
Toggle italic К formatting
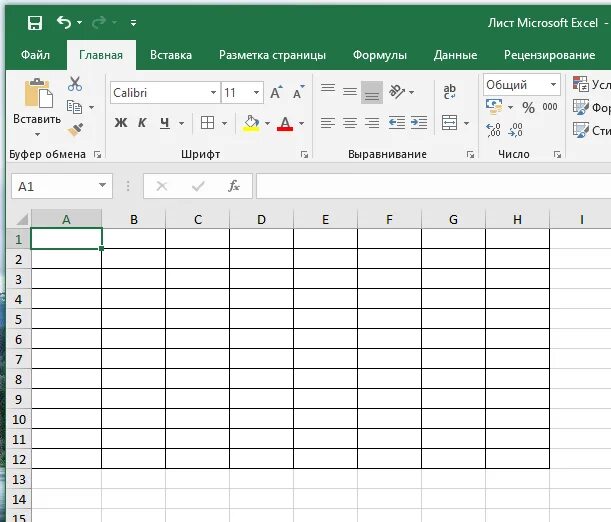(142, 123)
